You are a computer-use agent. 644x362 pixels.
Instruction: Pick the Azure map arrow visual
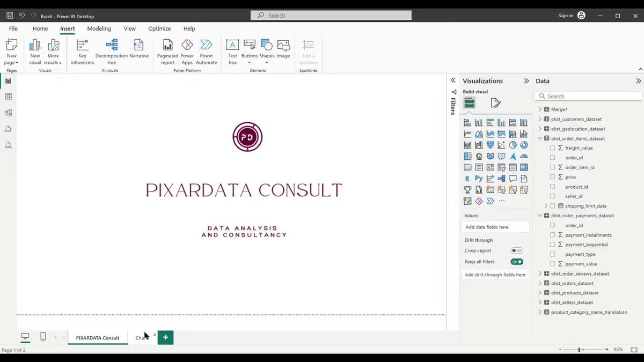(513, 157)
